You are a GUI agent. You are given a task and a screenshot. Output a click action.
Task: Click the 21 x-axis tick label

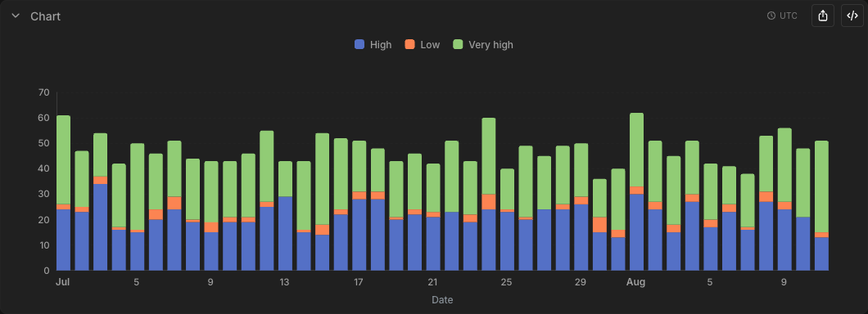click(433, 282)
